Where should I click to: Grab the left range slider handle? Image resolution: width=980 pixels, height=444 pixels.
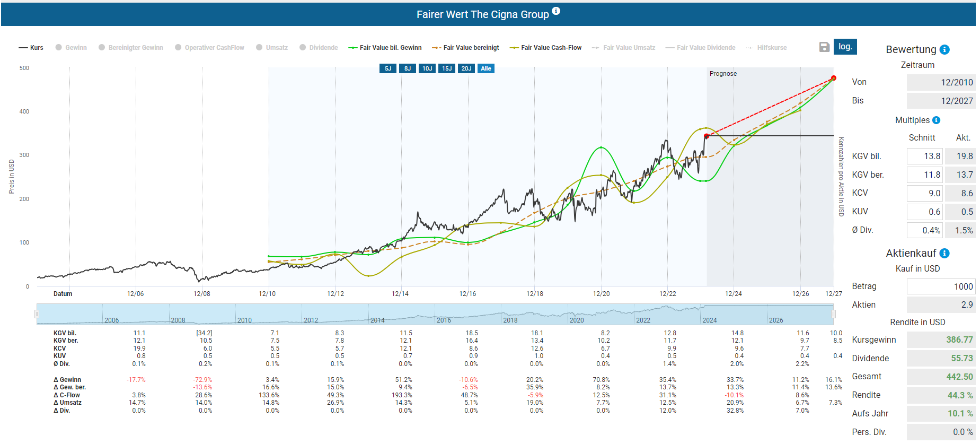click(x=37, y=314)
